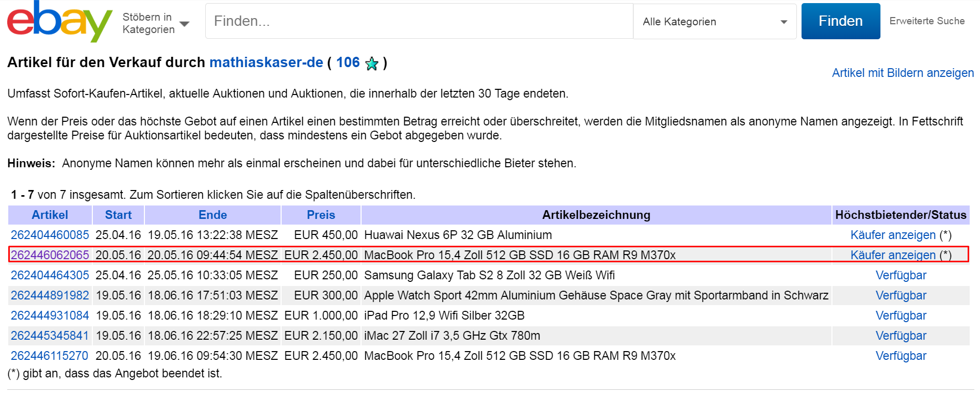Open item number 262446115270

(x=50, y=356)
